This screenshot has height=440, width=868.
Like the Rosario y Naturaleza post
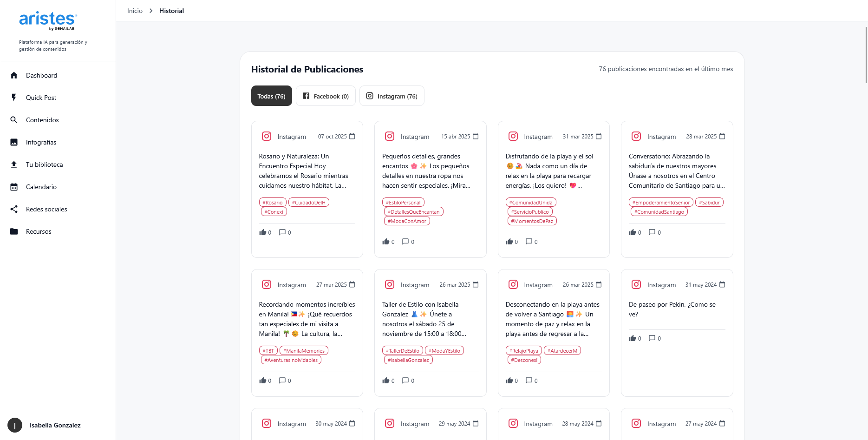click(x=263, y=232)
